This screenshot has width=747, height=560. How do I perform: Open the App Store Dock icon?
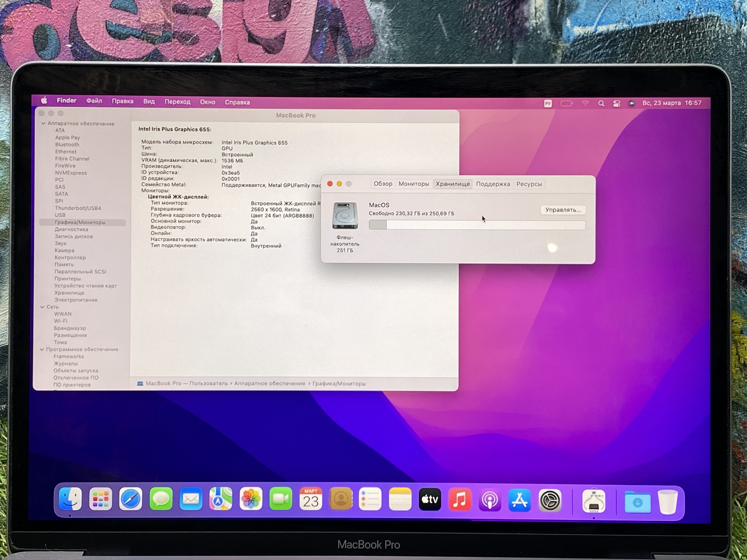[x=519, y=500]
